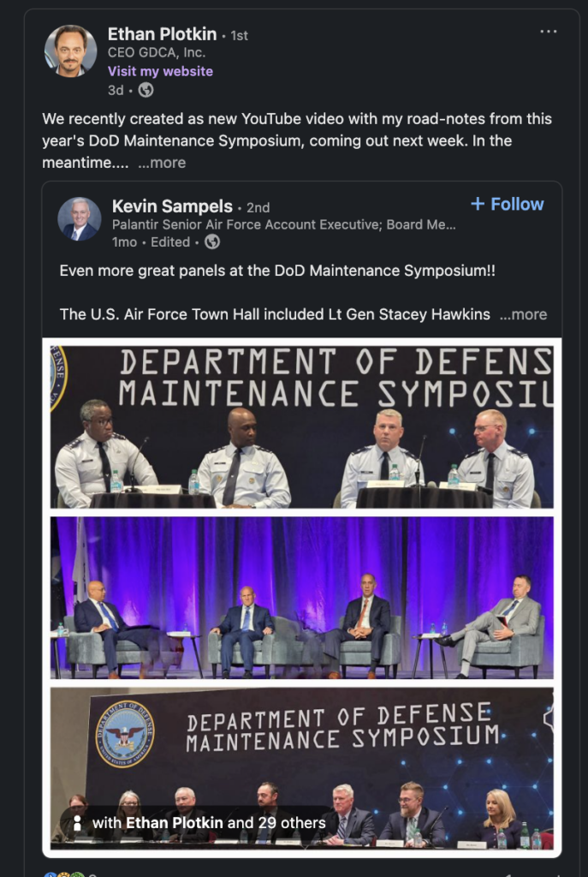The height and width of the screenshot is (877, 588).
Task: Click the tagged people icon on bottom photo
Action: (78, 823)
